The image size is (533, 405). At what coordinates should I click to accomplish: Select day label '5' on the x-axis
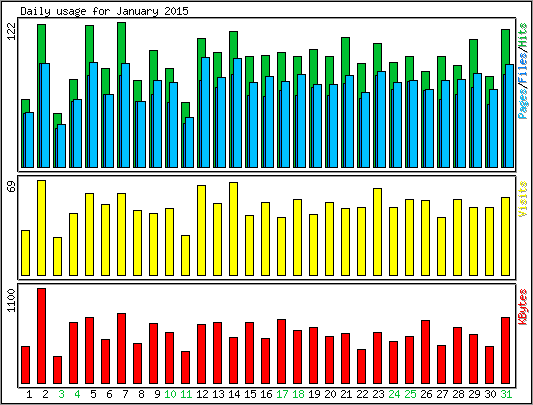click(x=93, y=394)
